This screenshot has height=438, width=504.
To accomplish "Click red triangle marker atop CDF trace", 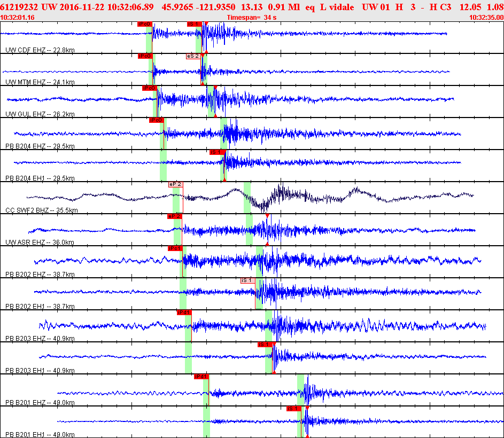I will point(206,23).
